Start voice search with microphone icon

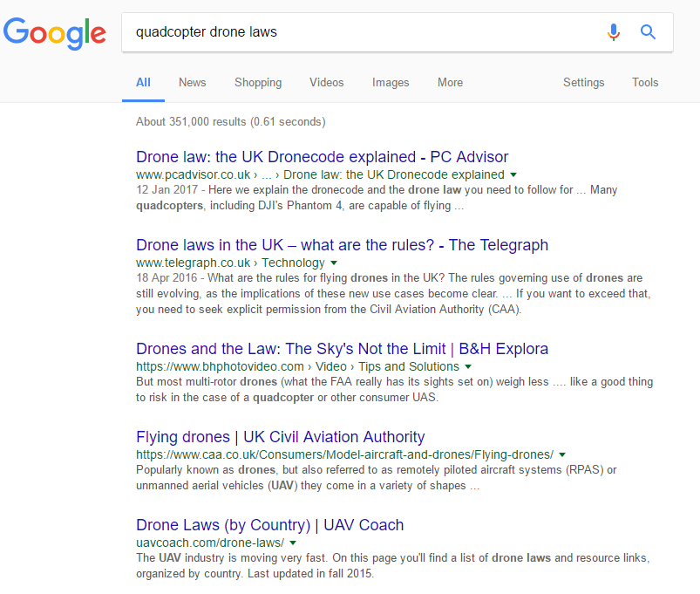tap(614, 32)
